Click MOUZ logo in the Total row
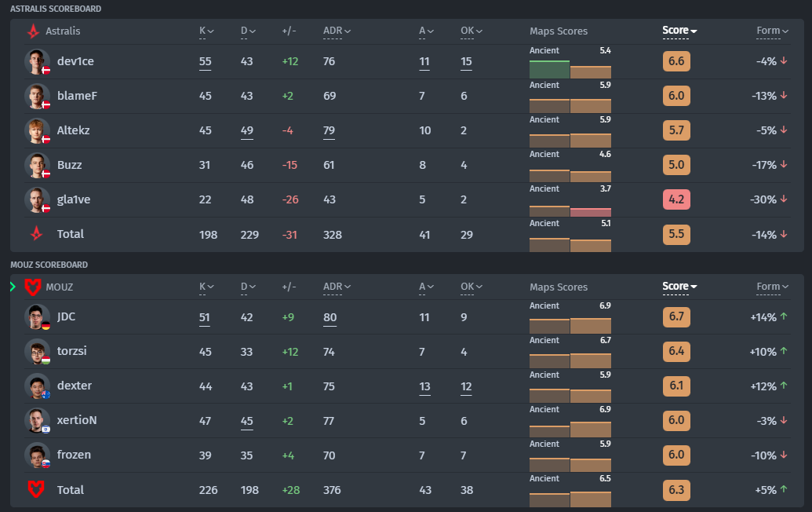This screenshot has height=512, width=812. click(x=36, y=489)
